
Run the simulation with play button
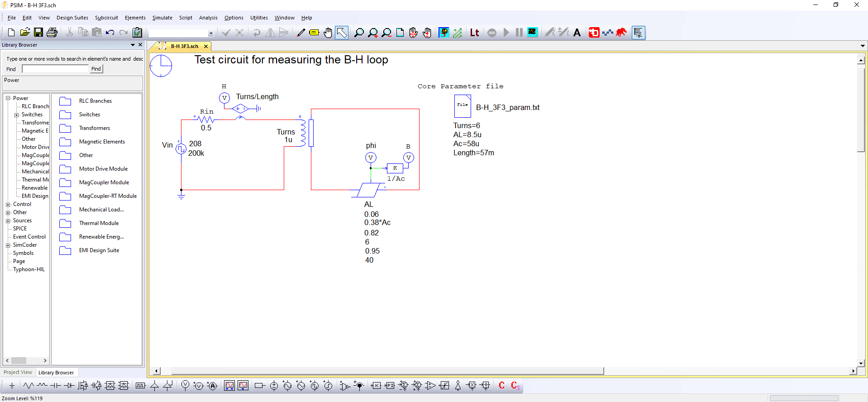[506, 33]
